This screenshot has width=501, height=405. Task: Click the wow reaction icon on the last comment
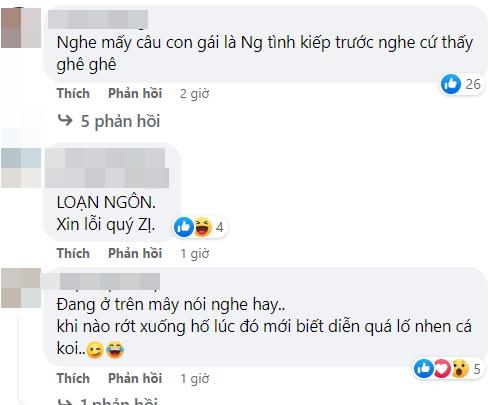(460, 369)
